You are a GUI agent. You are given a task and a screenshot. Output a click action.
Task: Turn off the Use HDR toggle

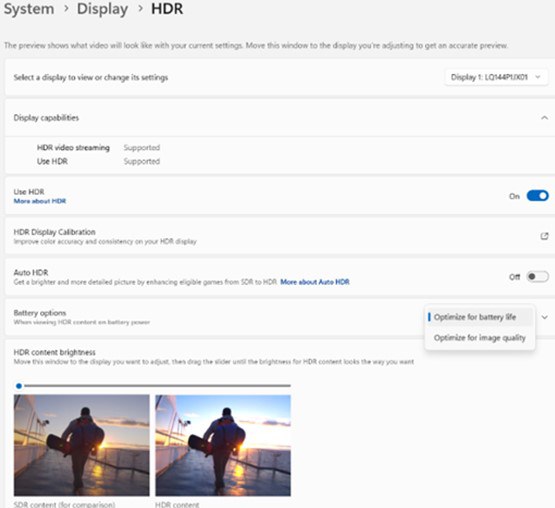[x=537, y=196]
